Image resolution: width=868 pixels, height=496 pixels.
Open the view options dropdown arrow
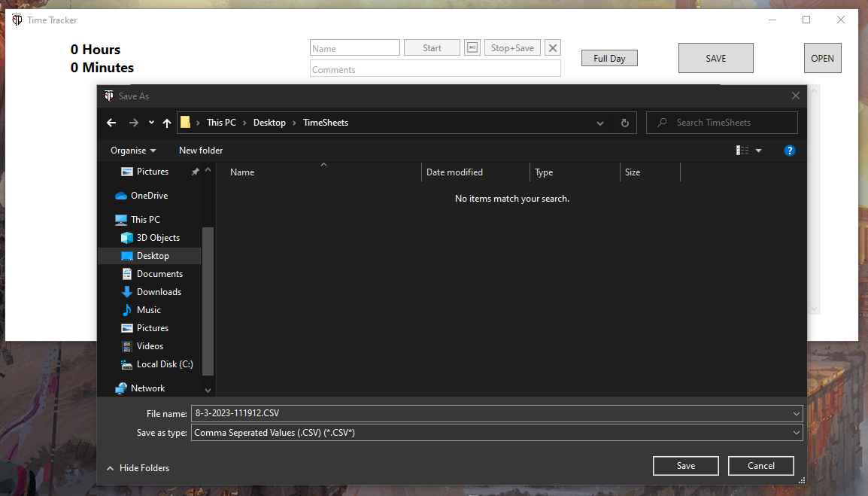point(758,151)
